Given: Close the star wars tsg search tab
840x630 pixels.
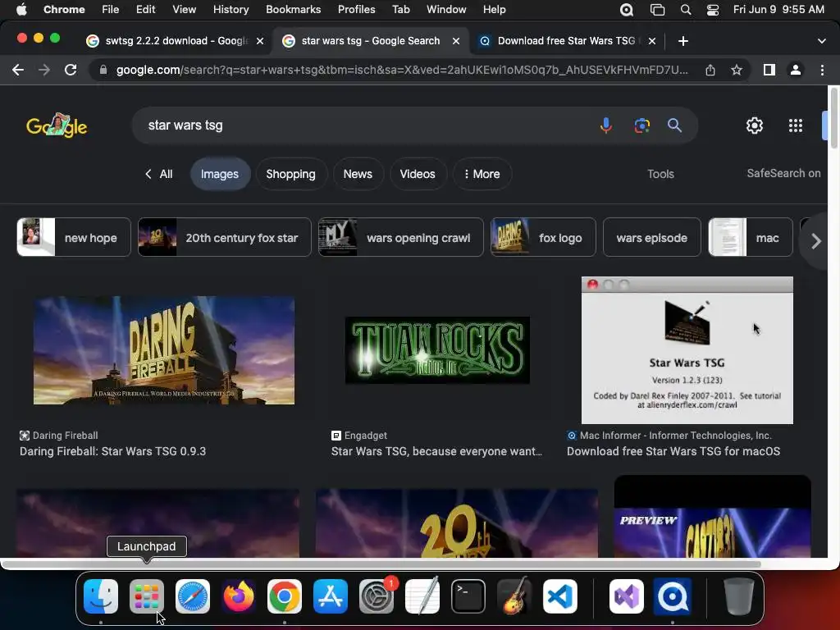Looking at the screenshot, I should tap(456, 41).
